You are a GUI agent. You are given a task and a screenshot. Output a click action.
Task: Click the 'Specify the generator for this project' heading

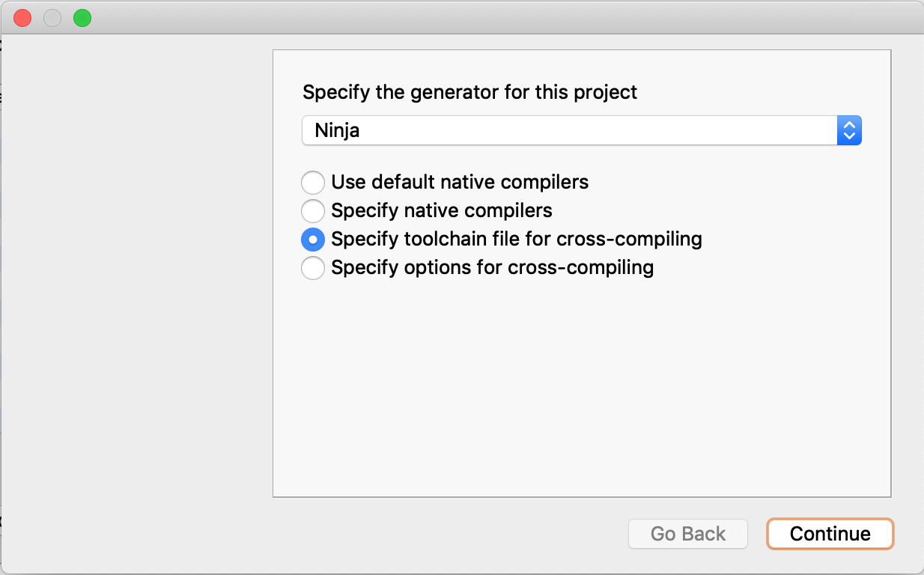(470, 92)
